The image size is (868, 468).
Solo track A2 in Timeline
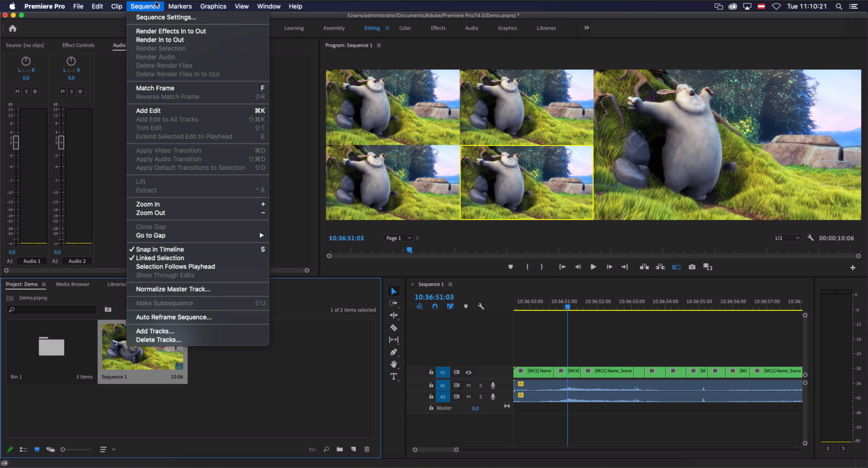[x=481, y=397]
